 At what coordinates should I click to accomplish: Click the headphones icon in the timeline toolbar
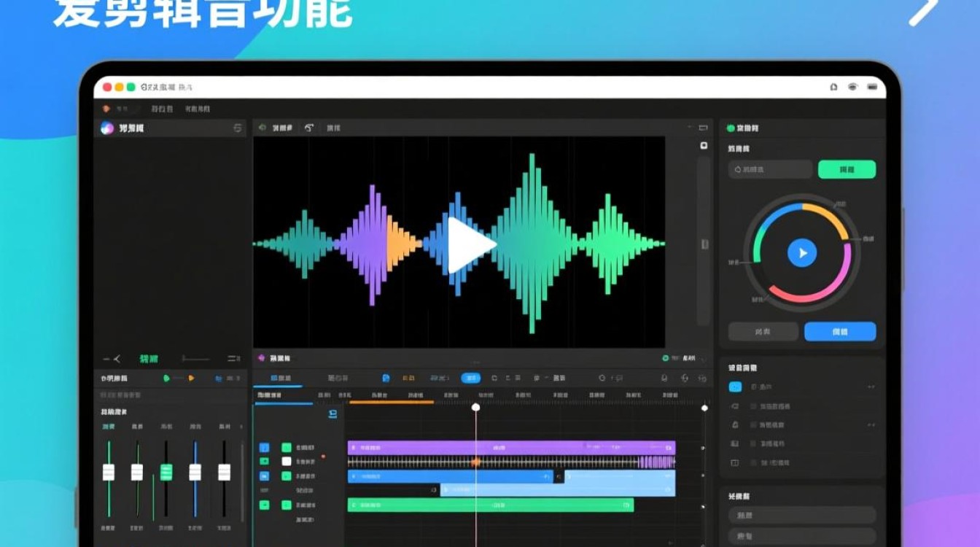click(684, 378)
